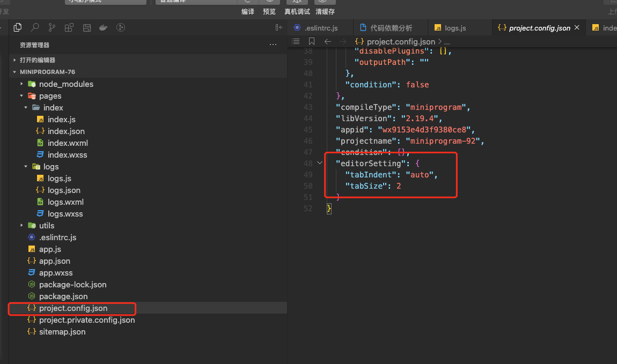Open app.js file
This screenshot has height=364, width=617.
pos(50,249)
